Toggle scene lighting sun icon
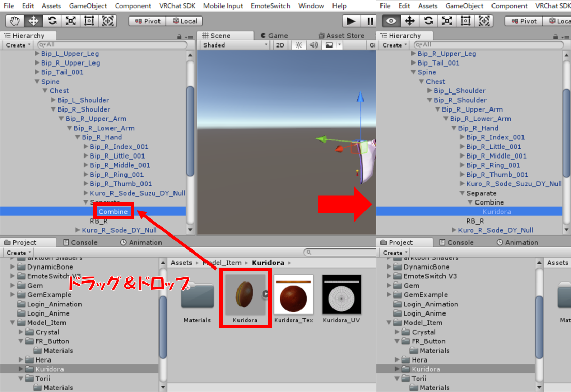Image resolution: width=571 pixels, height=392 pixels. pyautogui.click(x=298, y=45)
